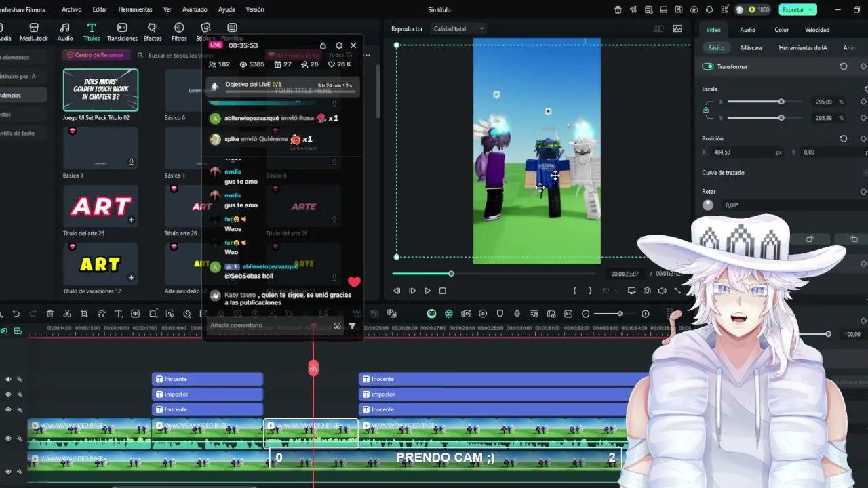Click the mark-out brace icon
868x488 pixels.
590,291
